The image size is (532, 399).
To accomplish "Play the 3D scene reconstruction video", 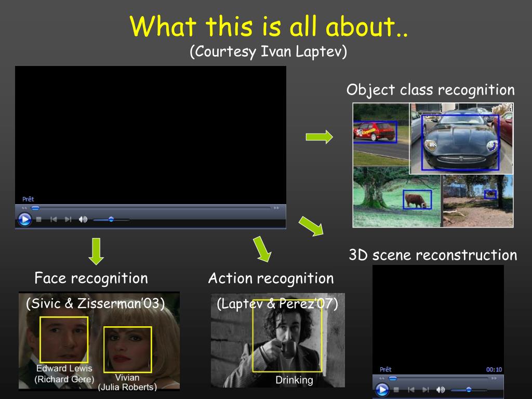I will pos(382,390).
